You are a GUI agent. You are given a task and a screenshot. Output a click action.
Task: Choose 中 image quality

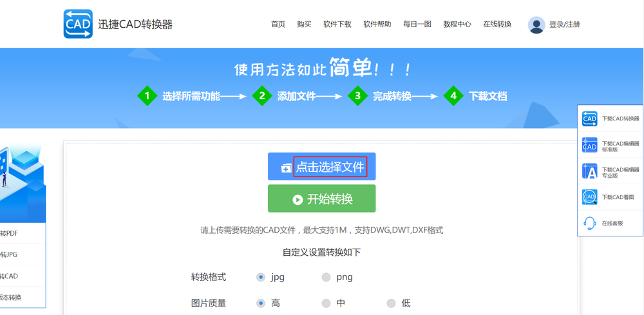coord(326,303)
